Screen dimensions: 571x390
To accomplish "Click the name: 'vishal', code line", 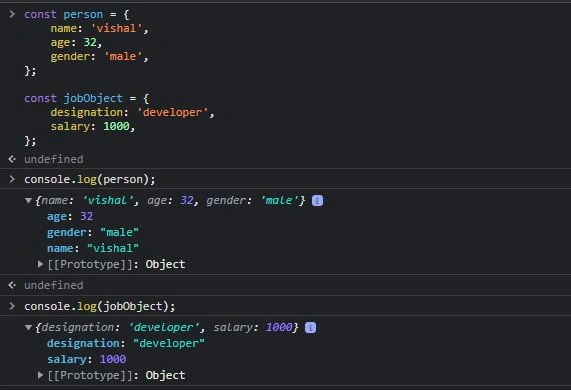I will tap(99, 28).
